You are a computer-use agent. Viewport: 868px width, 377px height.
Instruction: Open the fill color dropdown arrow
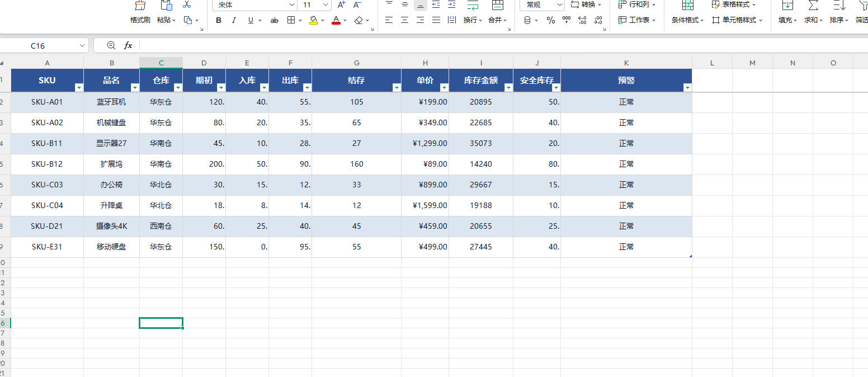coord(324,21)
